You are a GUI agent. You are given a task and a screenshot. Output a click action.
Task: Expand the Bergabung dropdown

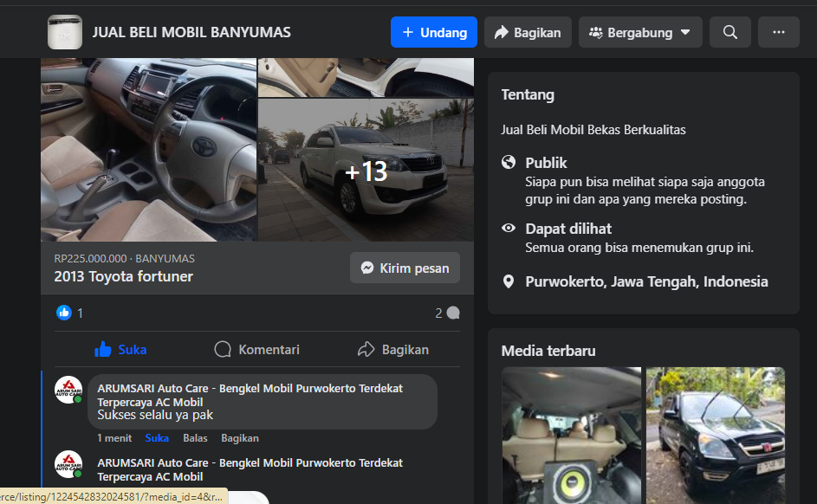coord(640,32)
